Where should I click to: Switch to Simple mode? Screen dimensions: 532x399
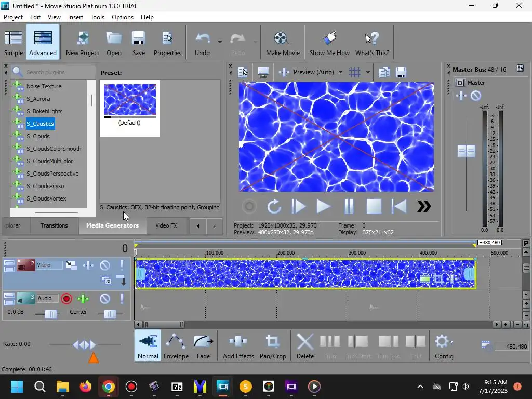pyautogui.click(x=14, y=43)
